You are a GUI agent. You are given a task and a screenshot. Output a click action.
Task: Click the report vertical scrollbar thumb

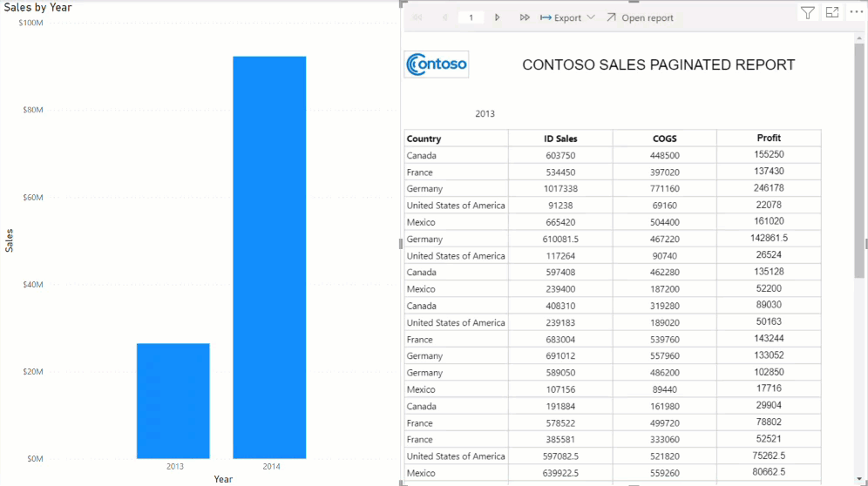tap(859, 160)
